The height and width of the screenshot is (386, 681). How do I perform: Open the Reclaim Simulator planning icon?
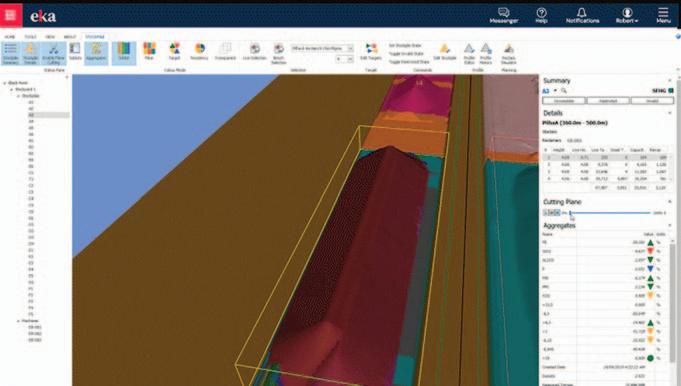[509, 53]
